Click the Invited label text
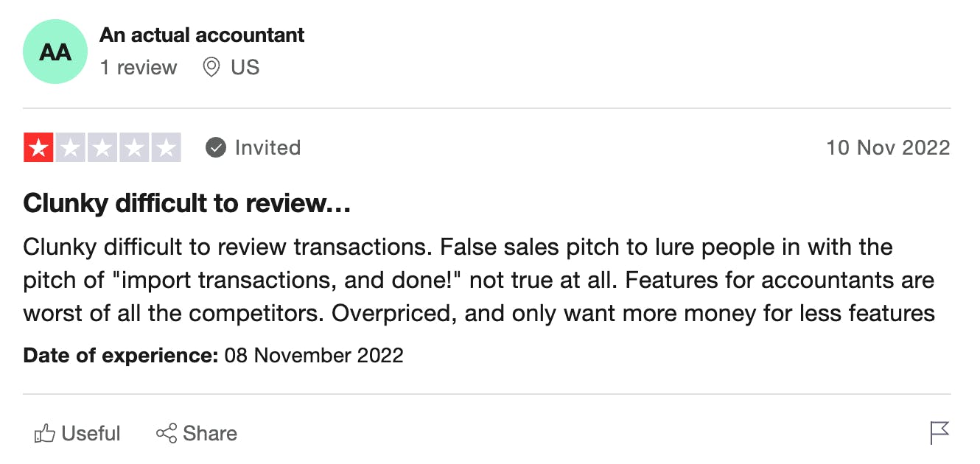 [267, 147]
